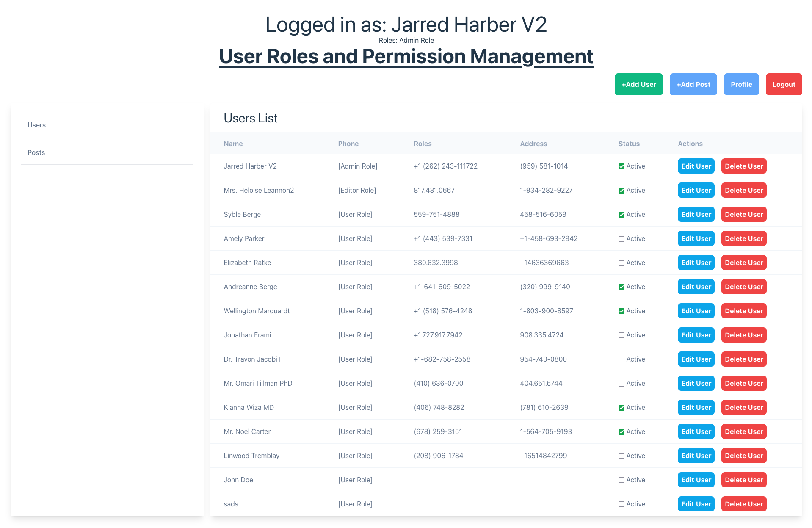Uncheck Active status for Jarred Harber V2

pyautogui.click(x=621, y=166)
